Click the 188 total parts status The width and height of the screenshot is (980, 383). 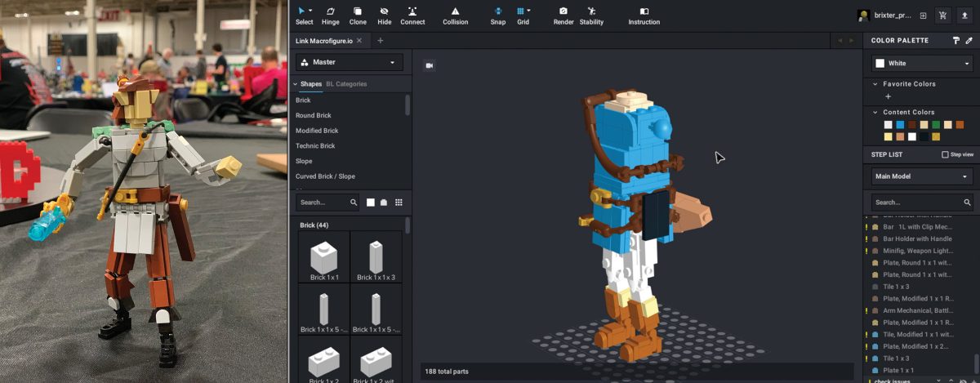click(447, 372)
